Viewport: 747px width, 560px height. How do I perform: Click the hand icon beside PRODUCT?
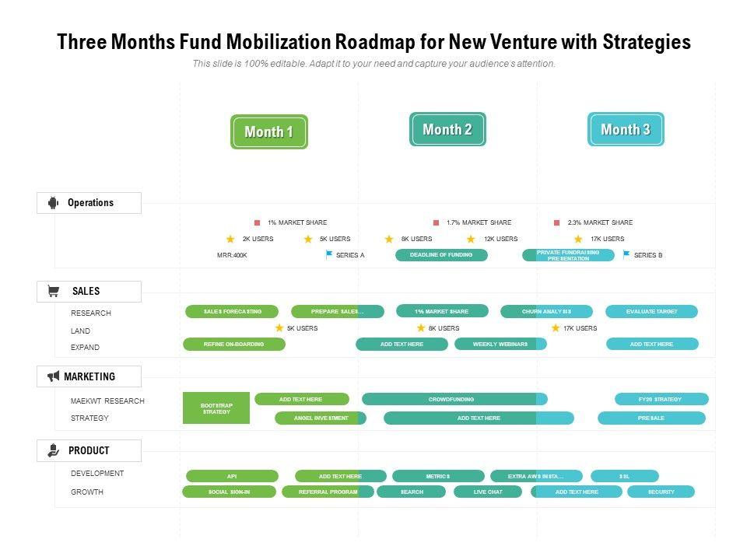[x=53, y=450]
